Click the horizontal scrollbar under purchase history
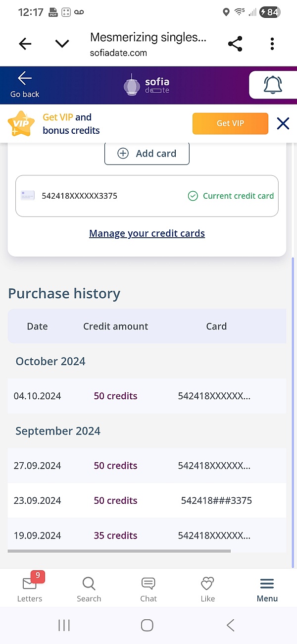Viewport: 297px width, 644px height. [x=119, y=551]
